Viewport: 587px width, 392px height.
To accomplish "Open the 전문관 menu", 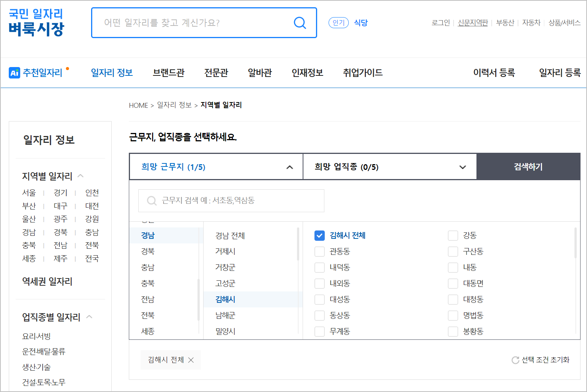I will click(216, 73).
